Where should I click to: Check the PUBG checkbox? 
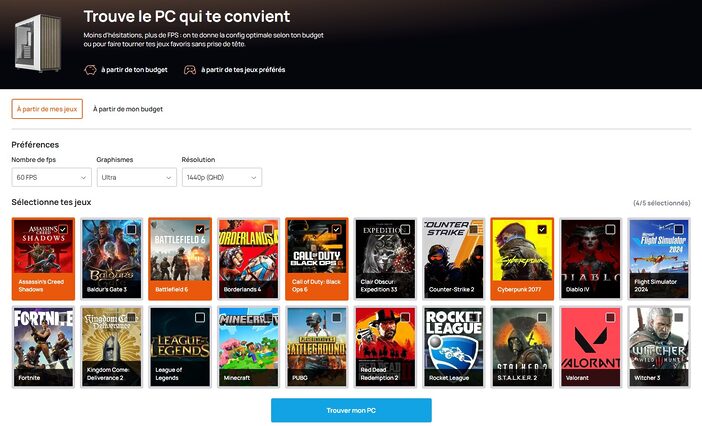[336, 318]
